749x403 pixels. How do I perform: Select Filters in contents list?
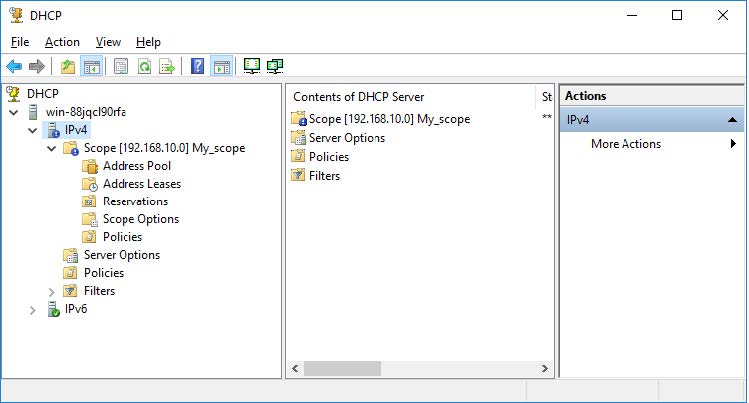click(x=324, y=176)
